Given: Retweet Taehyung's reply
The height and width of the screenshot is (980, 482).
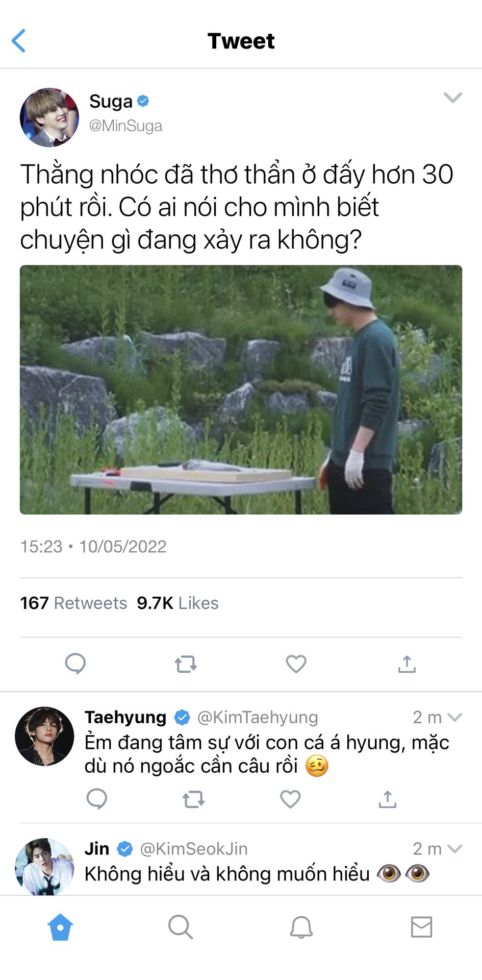Looking at the screenshot, I should coord(193,799).
